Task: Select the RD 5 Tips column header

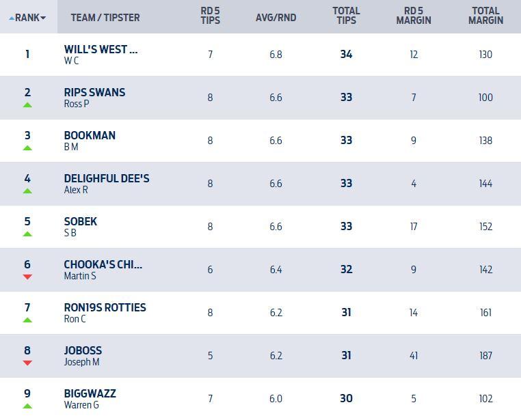Action: pyautogui.click(x=210, y=16)
